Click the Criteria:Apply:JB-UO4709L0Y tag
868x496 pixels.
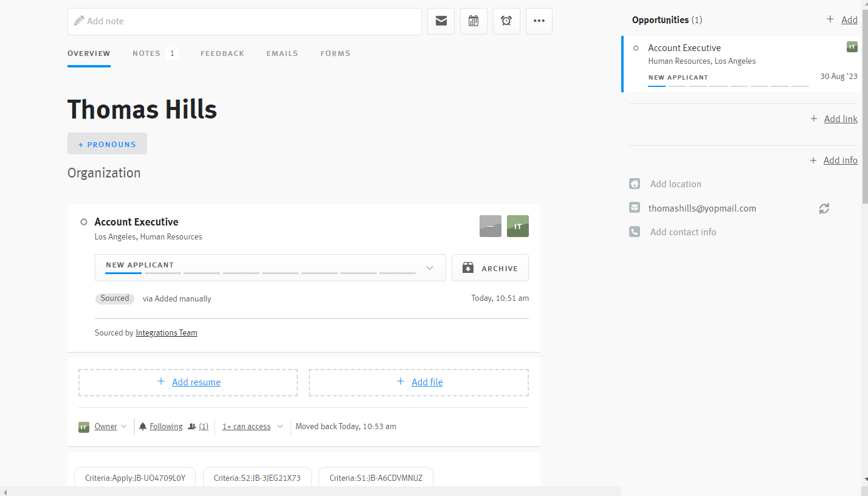coord(136,478)
